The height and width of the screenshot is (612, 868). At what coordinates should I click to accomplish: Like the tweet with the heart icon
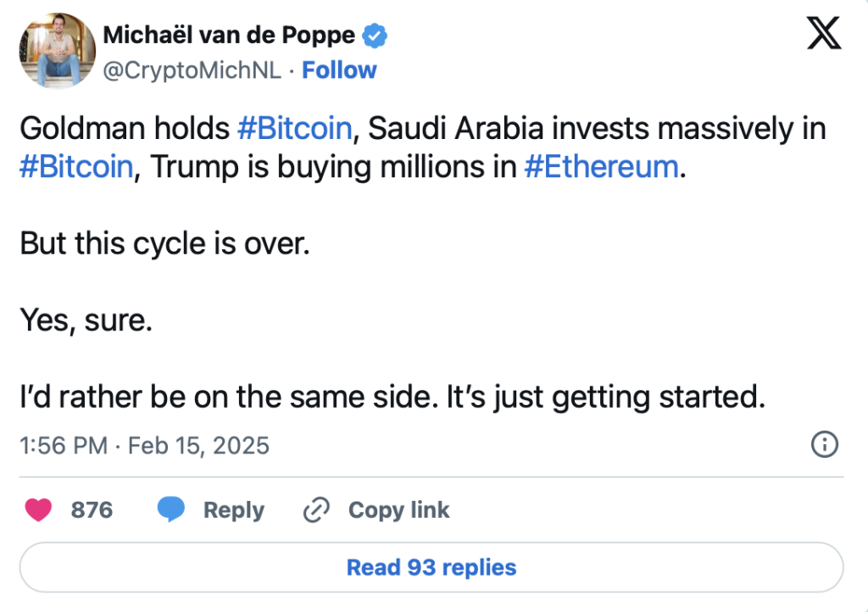(x=38, y=509)
